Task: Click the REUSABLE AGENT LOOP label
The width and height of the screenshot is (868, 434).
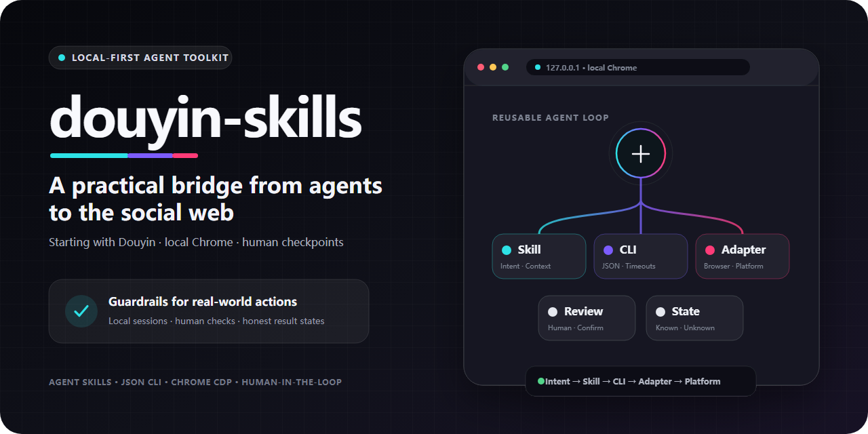Action: tap(551, 118)
